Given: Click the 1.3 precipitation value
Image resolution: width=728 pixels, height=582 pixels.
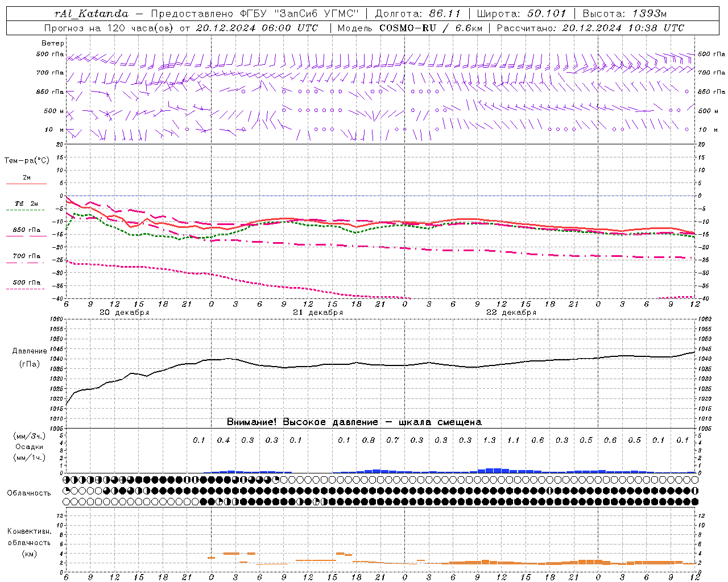Looking at the screenshot, I should click(x=489, y=440).
